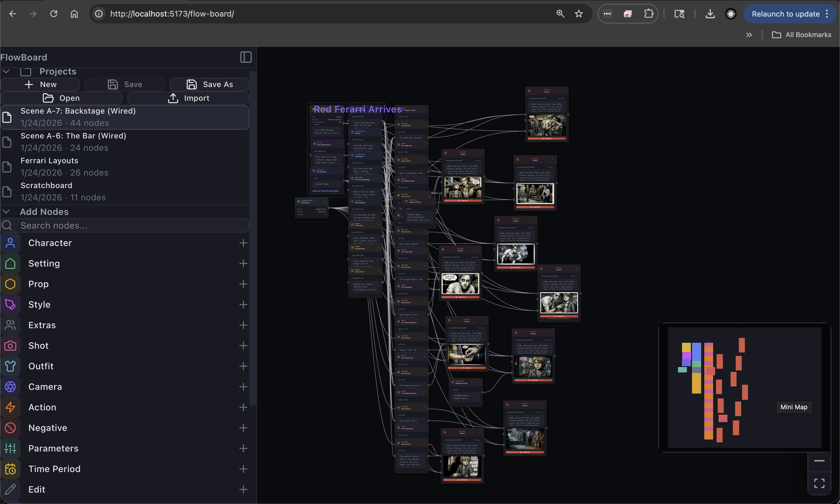Collapse the sidebar using the panel toggle icon
The width and height of the screenshot is (840, 504).
click(245, 57)
